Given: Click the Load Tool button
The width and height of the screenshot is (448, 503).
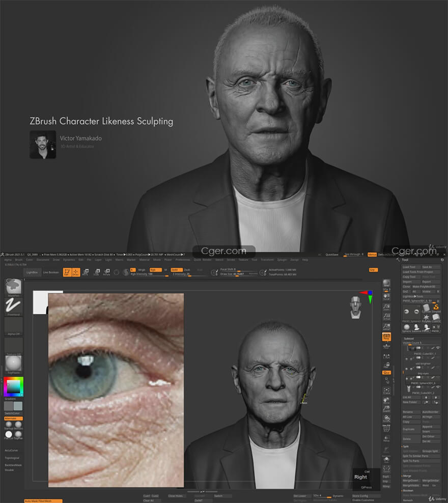Looking at the screenshot, I should click(410, 267).
